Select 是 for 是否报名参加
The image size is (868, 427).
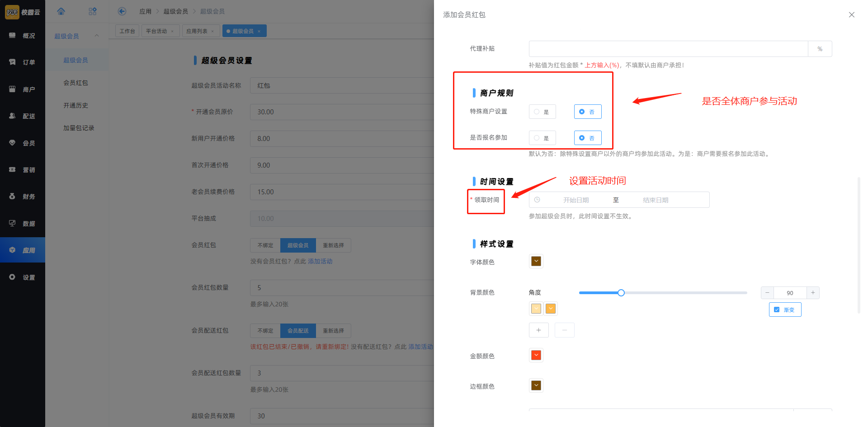coord(542,138)
